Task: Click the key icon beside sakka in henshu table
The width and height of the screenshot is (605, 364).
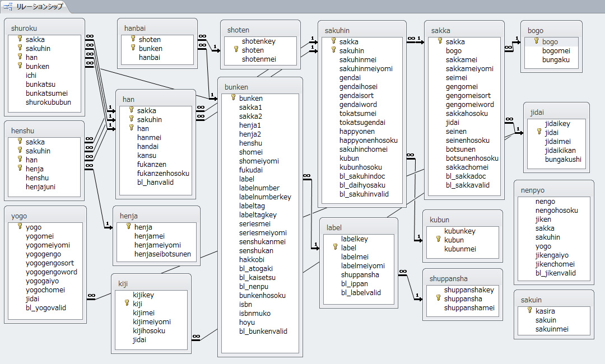Action: click(20, 142)
